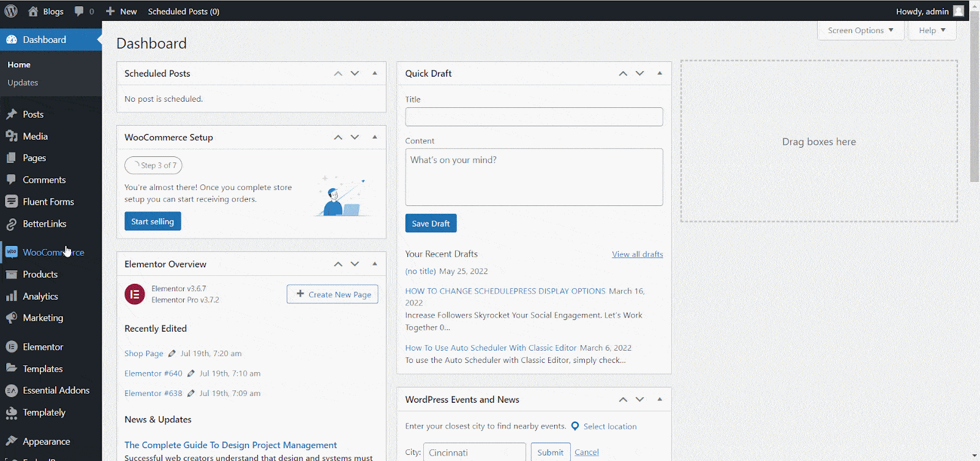Move Scheduled Posts widget down
This screenshot has height=461, width=980.
tap(355, 73)
